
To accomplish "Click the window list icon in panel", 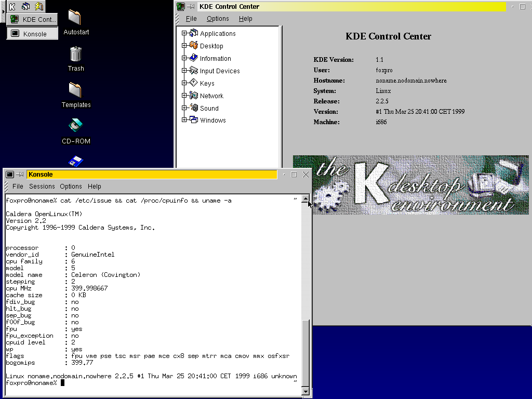I will [25, 6].
